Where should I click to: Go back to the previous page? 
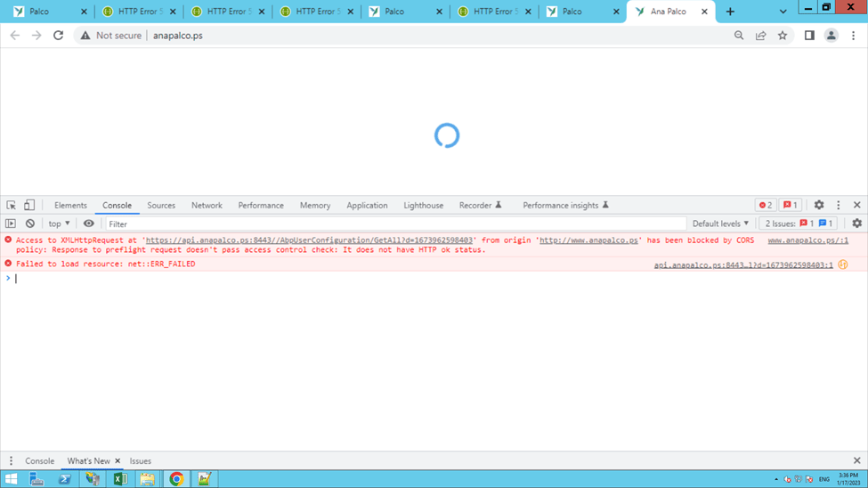15,36
